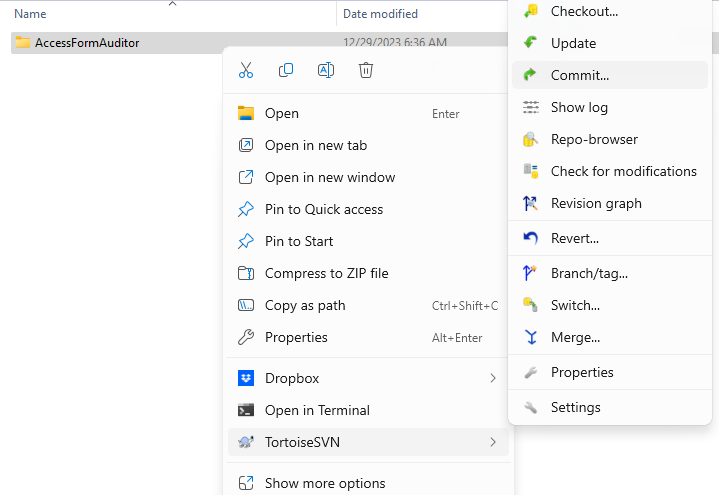Click the Rename icon
This screenshot has height=495, width=719.
tap(326, 70)
